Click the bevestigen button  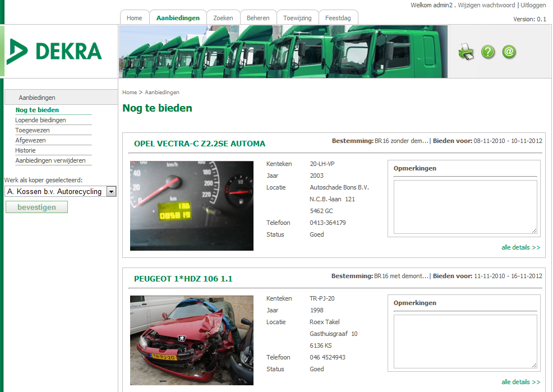tap(36, 207)
